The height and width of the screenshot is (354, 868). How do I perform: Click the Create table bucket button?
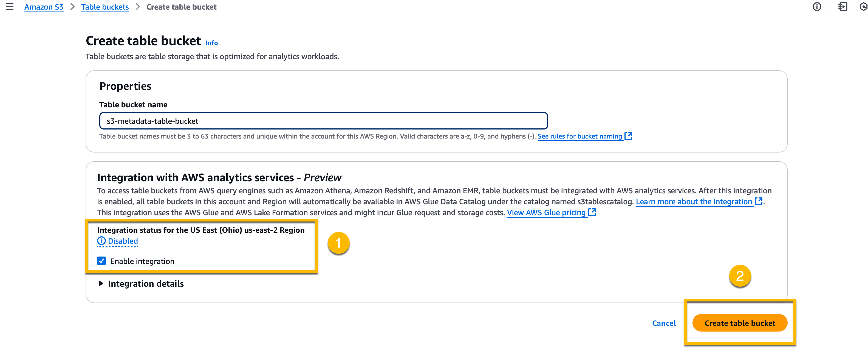tap(740, 323)
